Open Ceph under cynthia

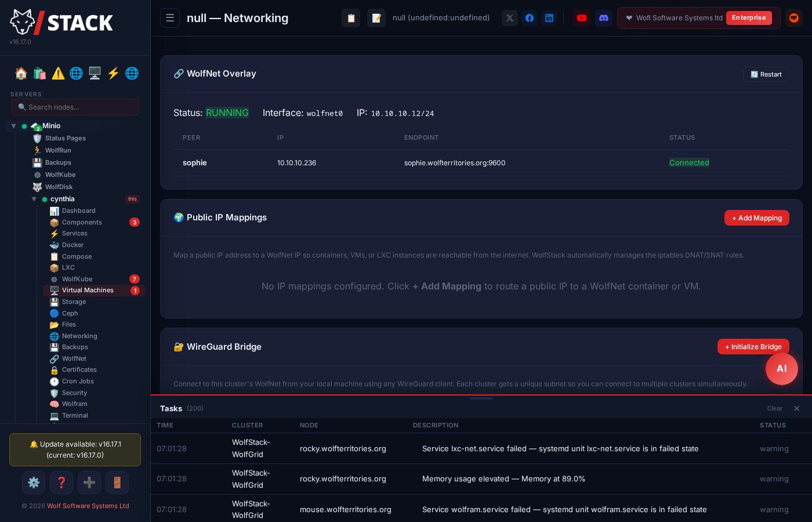click(x=70, y=313)
